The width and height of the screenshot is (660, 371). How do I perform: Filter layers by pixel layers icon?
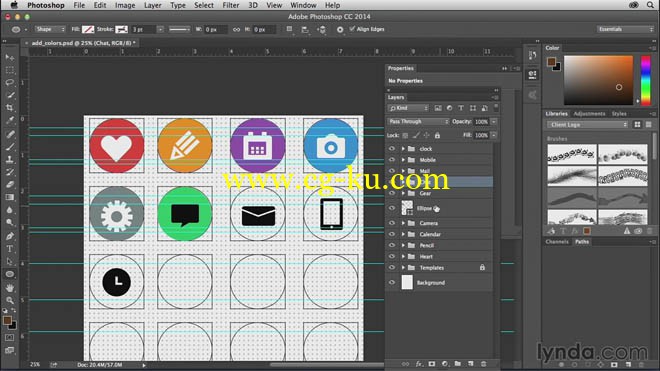(x=438, y=108)
